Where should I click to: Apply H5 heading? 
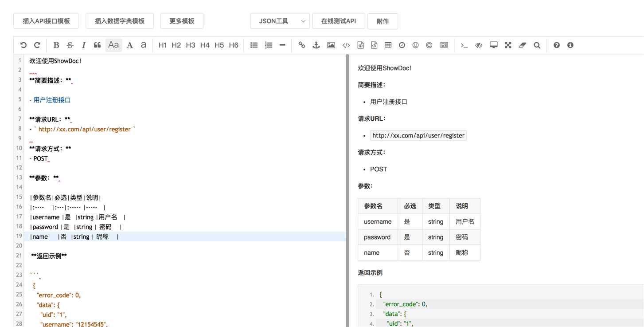coord(219,45)
